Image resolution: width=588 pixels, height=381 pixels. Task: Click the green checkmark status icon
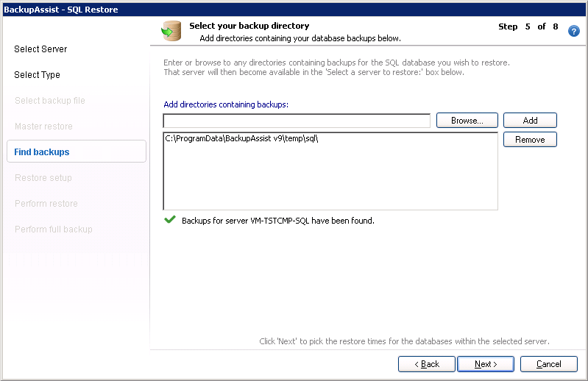[x=170, y=219]
